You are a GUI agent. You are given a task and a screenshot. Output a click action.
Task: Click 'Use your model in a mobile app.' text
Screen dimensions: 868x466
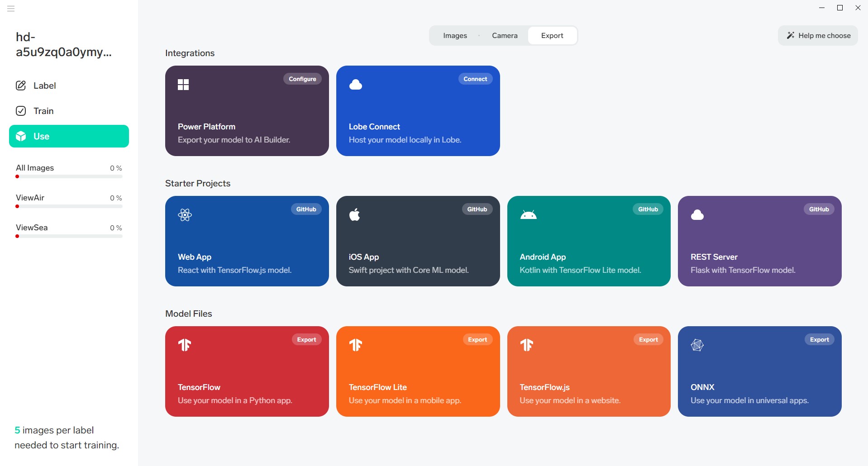pyautogui.click(x=405, y=400)
